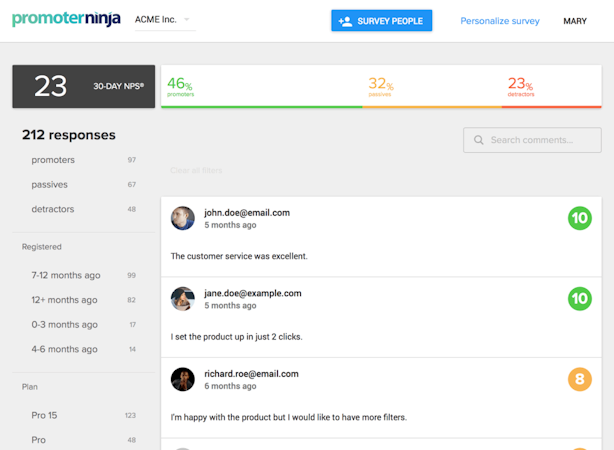The height and width of the screenshot is (450, 614).
Task: Open the ACME Inc. account dropdown
Action: pos(164,20)
